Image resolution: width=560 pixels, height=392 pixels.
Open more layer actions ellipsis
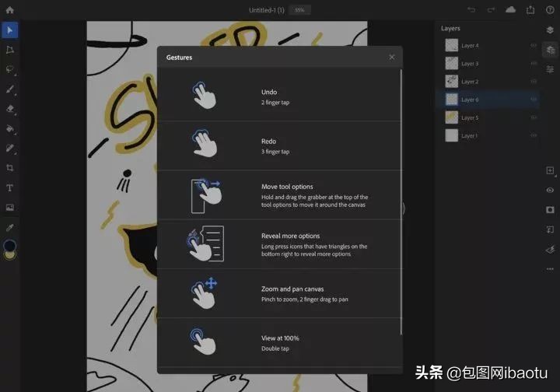[x=550, y=269]
